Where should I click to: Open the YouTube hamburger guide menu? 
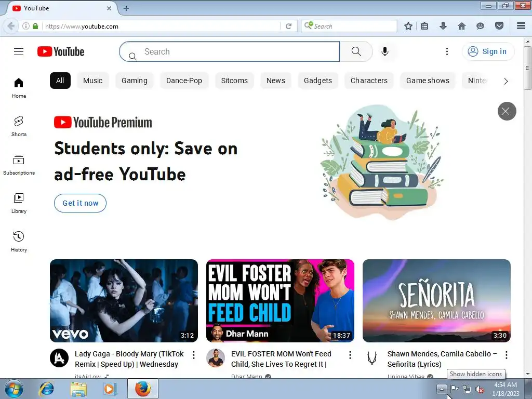pyautogui.click(x=19, y=51)
